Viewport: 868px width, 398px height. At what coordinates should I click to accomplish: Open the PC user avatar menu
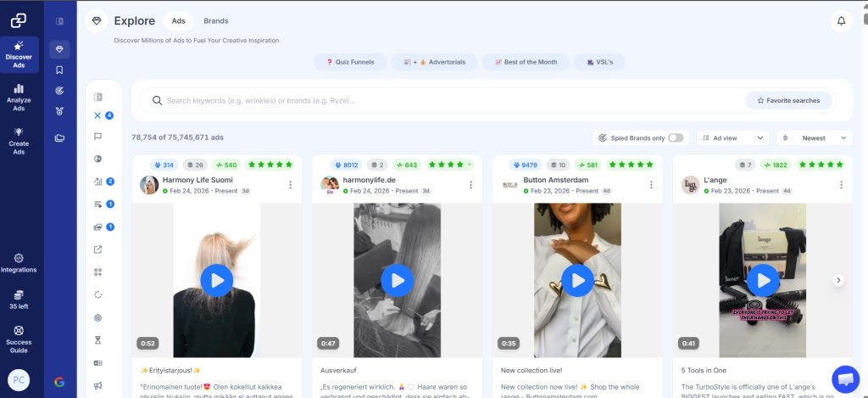19,380
